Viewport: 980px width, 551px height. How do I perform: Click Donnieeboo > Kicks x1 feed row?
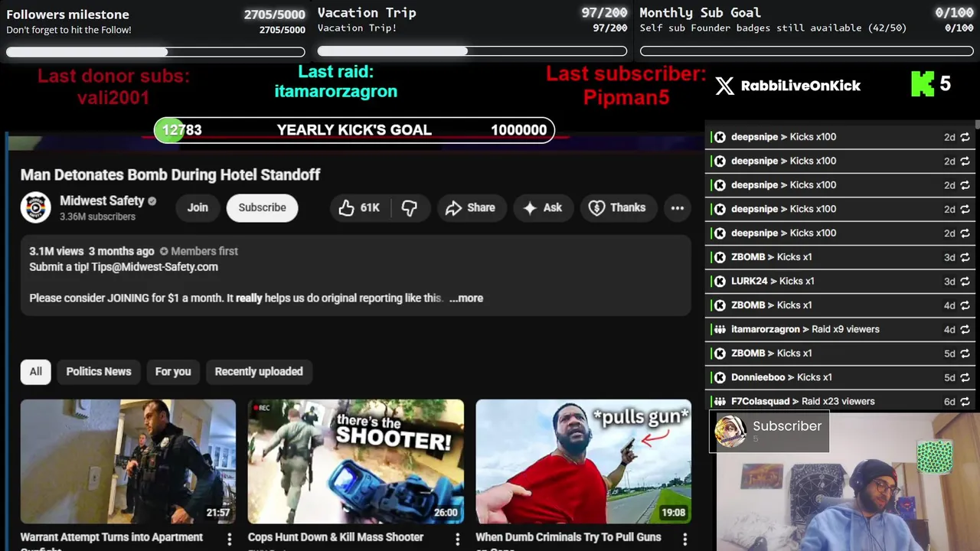pos(841,377)
